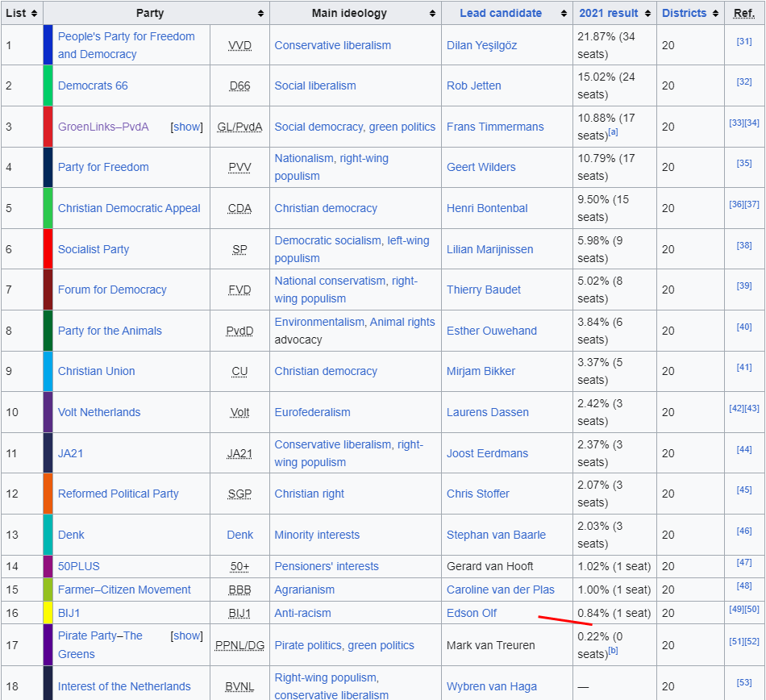Open People's Party for Freedom and Democracy
This screenshot has width=766, height=700.
click(126, 45)
